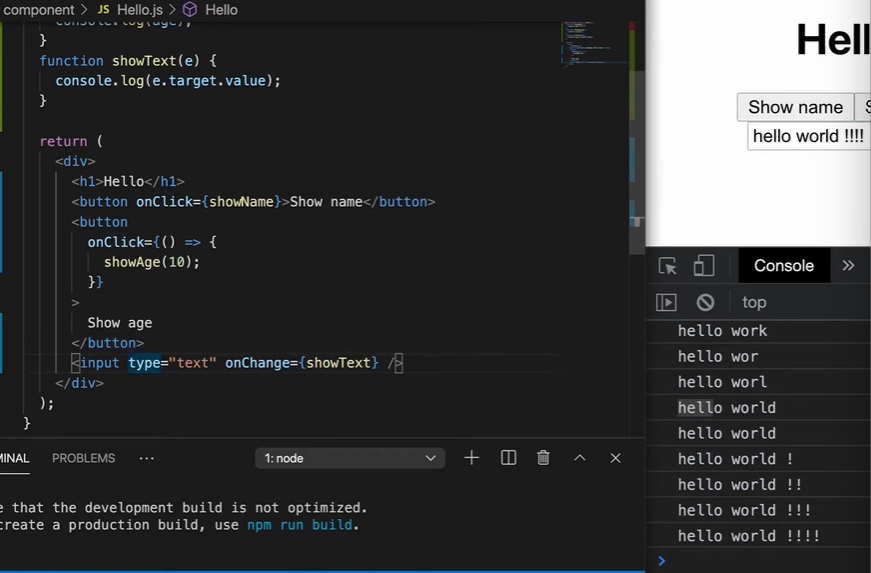Close the terminal panel with X
The width and height of the screenshot is (871, 573).
tap(615, 458)
